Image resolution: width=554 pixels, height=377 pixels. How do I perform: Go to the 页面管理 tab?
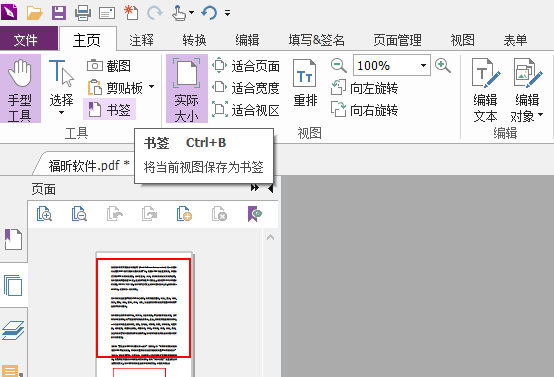coord(397,40)
